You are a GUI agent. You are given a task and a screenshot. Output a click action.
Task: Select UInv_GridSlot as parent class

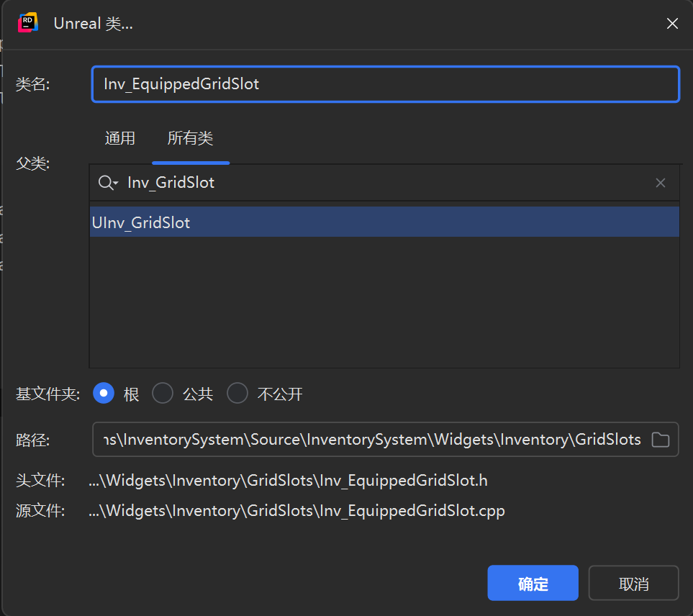141,222
